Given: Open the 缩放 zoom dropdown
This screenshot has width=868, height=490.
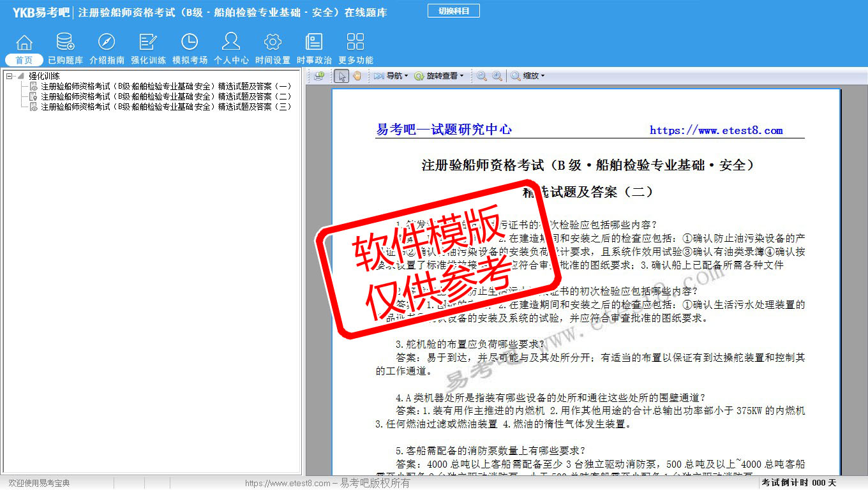Looking at the screenshot, I should tap(527, 76).
